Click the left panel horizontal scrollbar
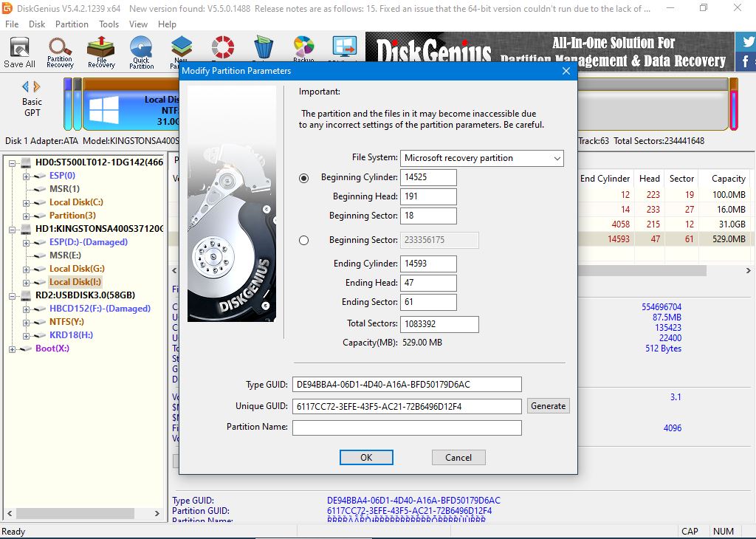The height and width of the screenshot is (539, 756). point(81,513)
